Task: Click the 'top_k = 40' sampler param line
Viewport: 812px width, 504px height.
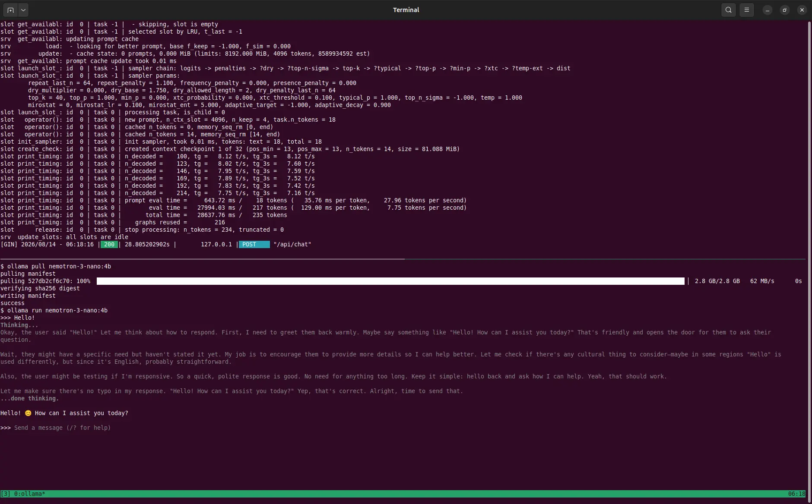Action: (x=275, y=98)
